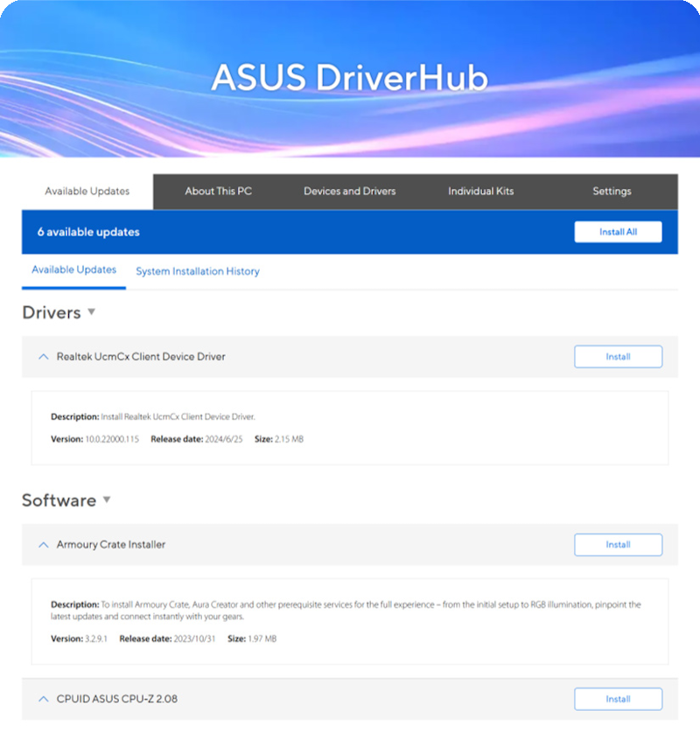Open the Settings tab
Image resolution: width=700 pixels, height=733 pixels.
click(x=612, y=192)
